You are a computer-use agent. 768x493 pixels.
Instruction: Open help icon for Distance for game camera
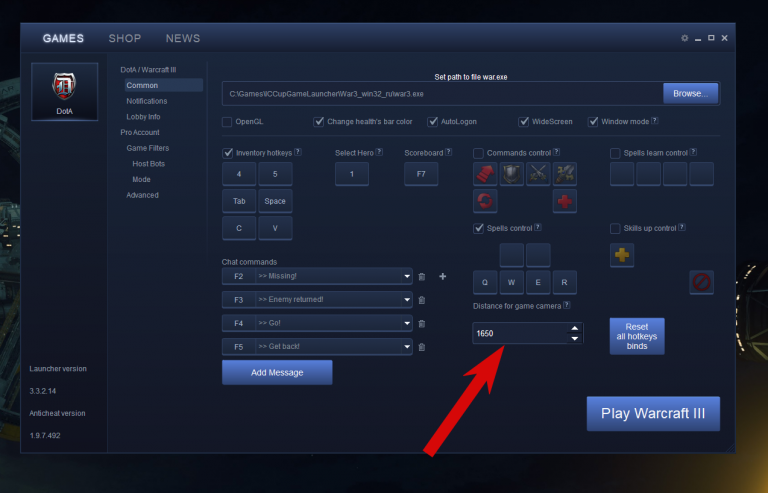(x=567, y=305)
